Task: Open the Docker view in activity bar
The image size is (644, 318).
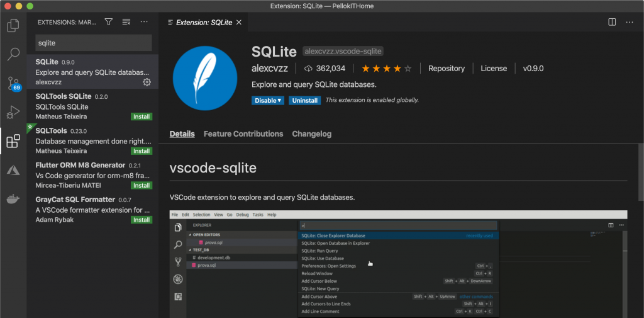Action: [13, 199]
